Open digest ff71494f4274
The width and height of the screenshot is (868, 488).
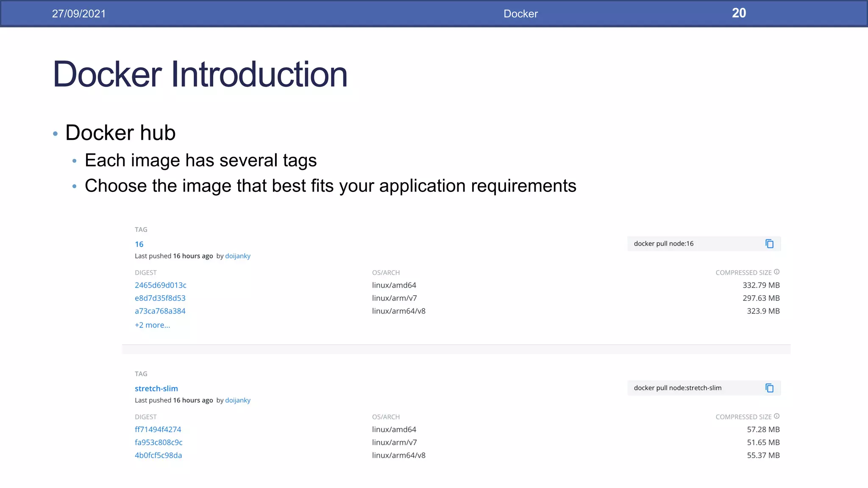158,430
